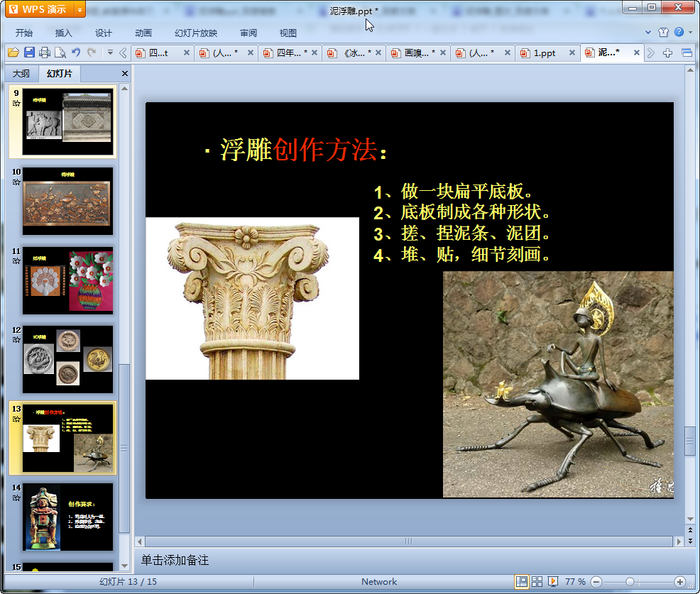700x594 pixels.
Task: Open the 插入 ribbon tab
Action: point(64,33)
